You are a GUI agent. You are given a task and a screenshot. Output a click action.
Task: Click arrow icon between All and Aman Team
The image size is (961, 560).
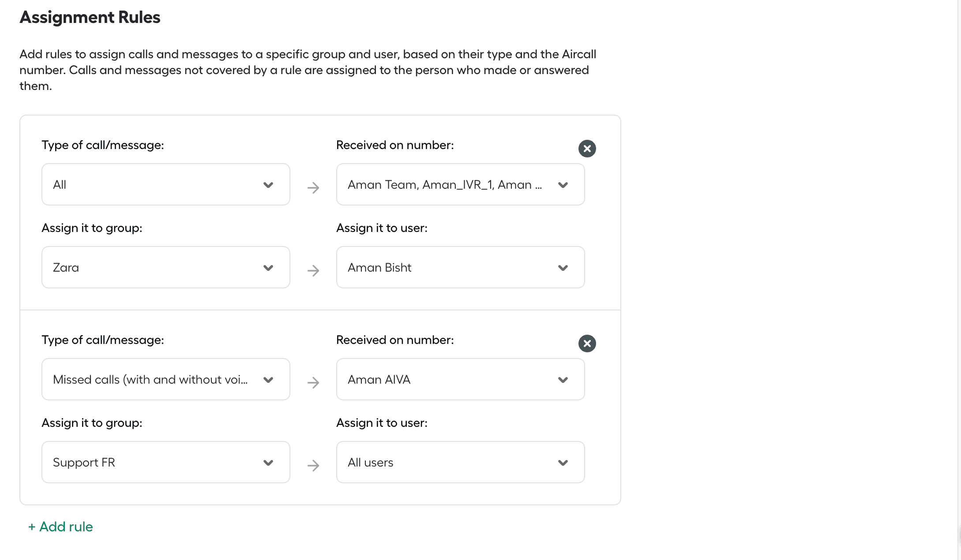click(313, 188)
